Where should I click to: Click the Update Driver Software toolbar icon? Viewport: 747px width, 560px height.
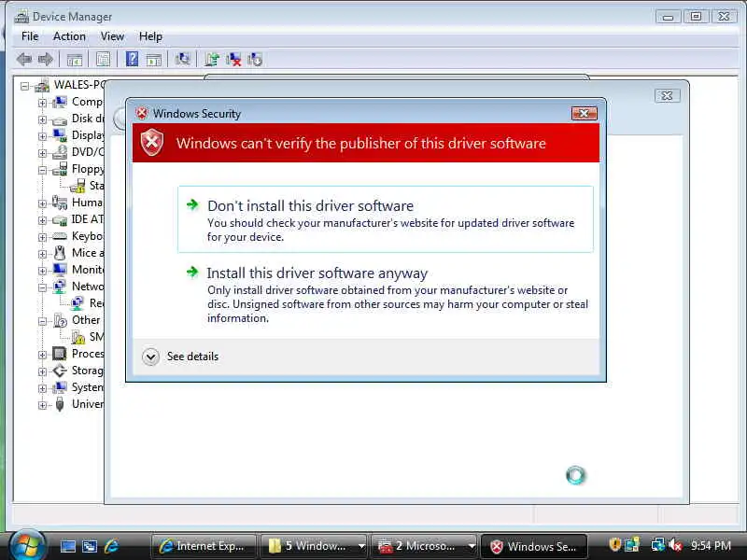point(212,60)
